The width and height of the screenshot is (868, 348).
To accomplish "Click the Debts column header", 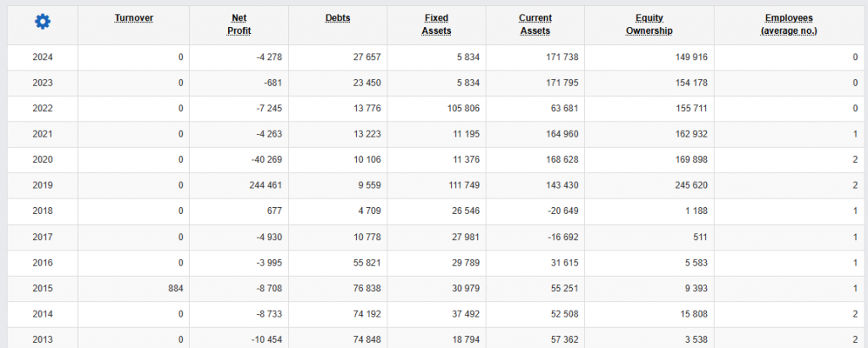I will (x=337, y=19).
